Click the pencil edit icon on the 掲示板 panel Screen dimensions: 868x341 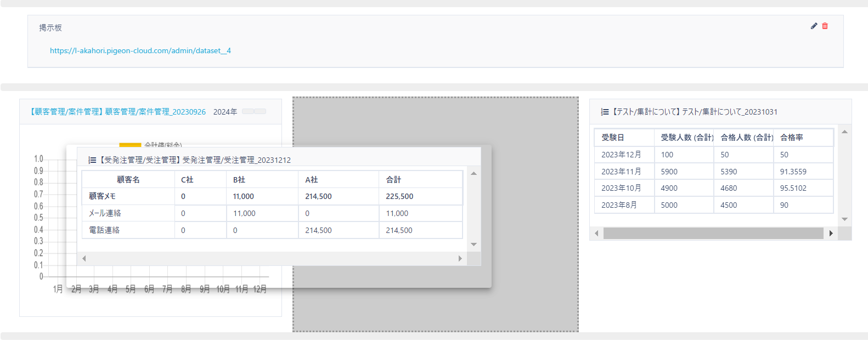click(814, 26)
